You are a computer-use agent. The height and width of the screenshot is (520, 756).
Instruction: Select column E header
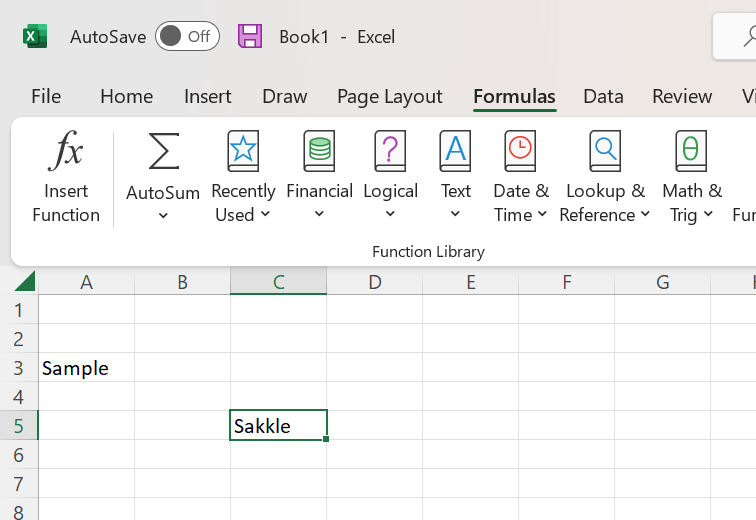point(471,282)
